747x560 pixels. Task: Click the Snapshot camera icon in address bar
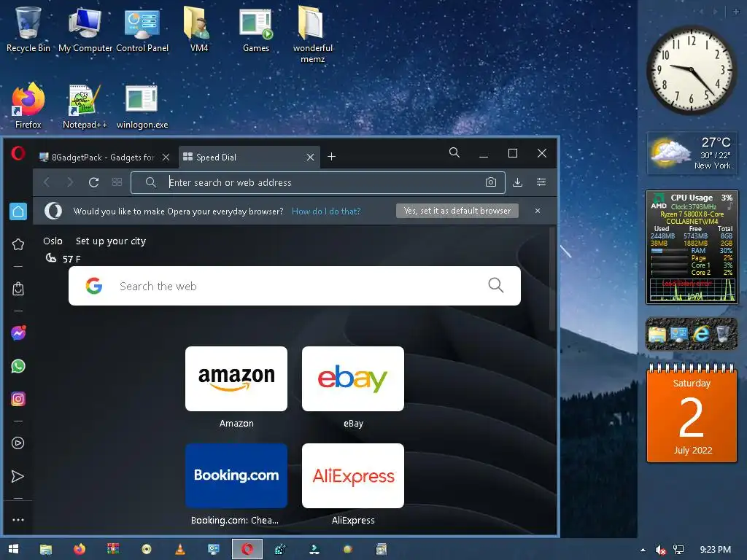click(491, 182)
